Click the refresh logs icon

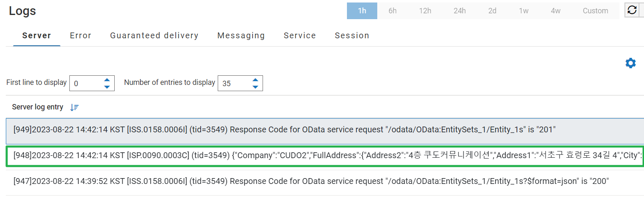tap(632, 10)
